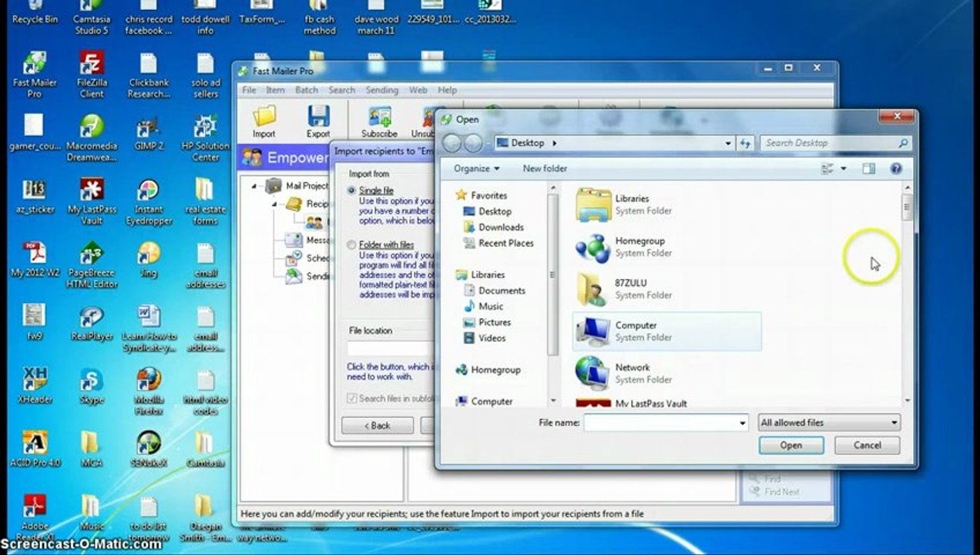
Task: Open the Sending menu
Action: pos(382,90)
